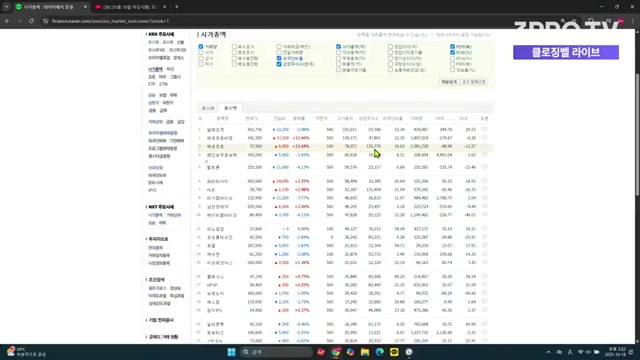Viewport: 640px width, 360px height.
Task: Uncheck the 외국인비율 checkbox
Action: click(279, 58)
